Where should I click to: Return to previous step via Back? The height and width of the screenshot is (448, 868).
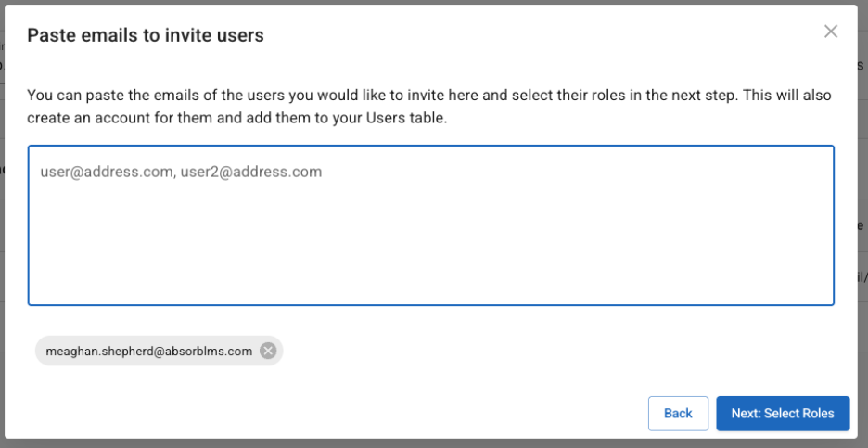tap(678, 414)
